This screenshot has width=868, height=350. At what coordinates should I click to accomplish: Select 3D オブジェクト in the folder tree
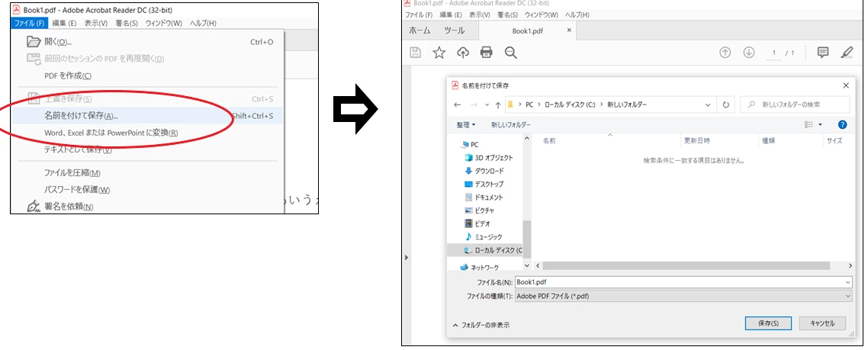coord(489,158)
